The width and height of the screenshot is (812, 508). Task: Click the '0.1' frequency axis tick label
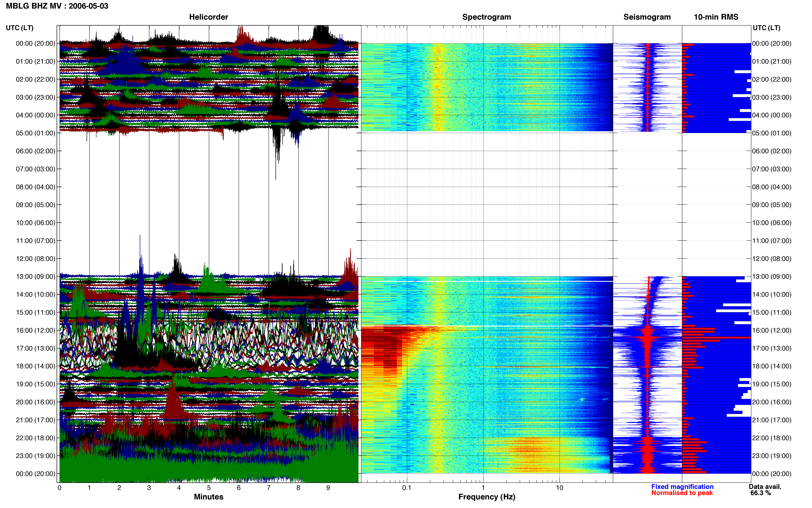407,487
